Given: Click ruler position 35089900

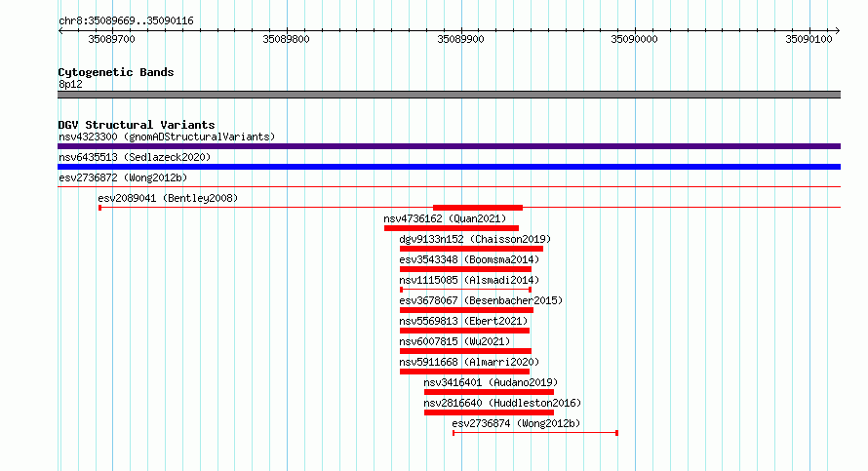Looking at the screenshot, I should click(x=460, y=39).
